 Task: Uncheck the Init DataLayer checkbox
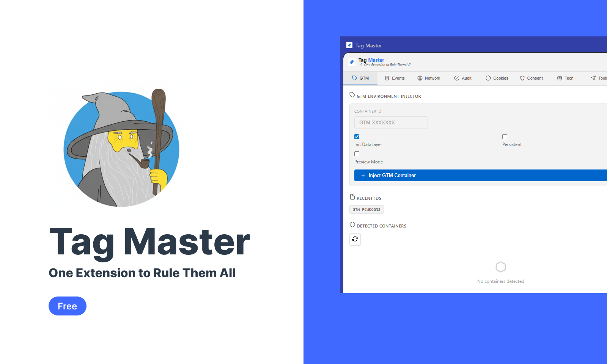(x=357, y=136)
